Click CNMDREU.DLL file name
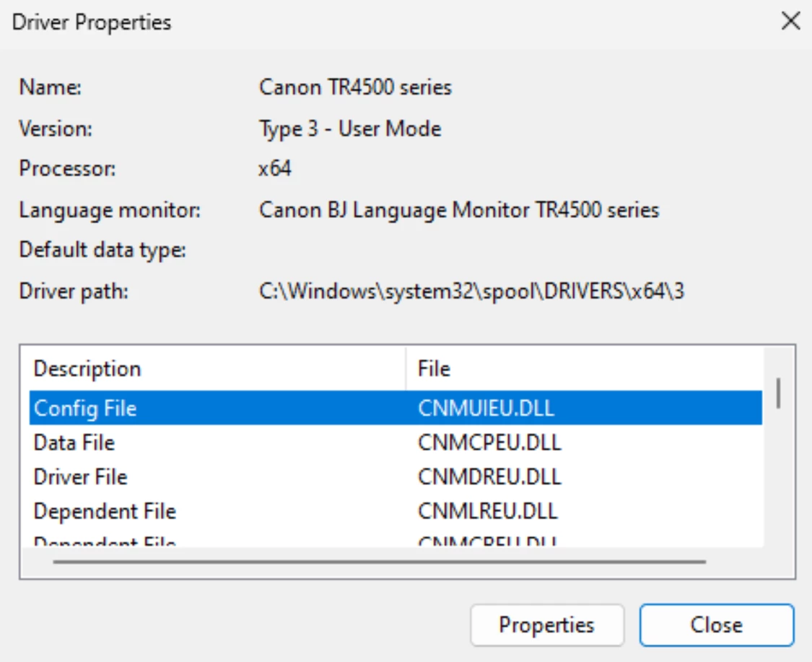This screenshot has width=812, height=662. coord(489,476)
